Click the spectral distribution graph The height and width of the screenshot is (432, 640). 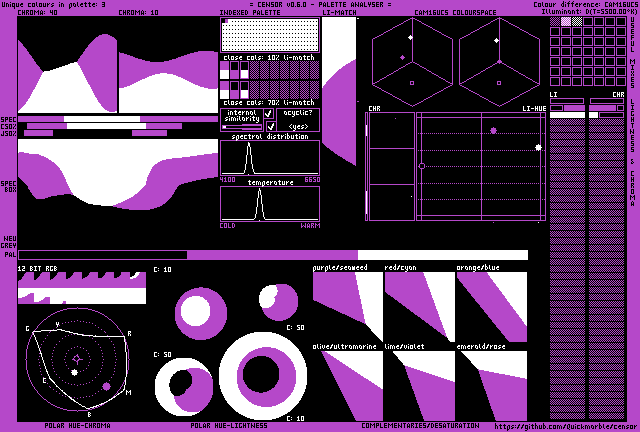(270, 158)
